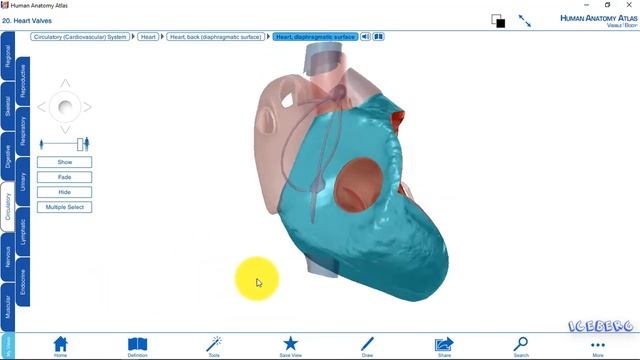Open the More options dots

pyautogui.click(x=598, y=345)
